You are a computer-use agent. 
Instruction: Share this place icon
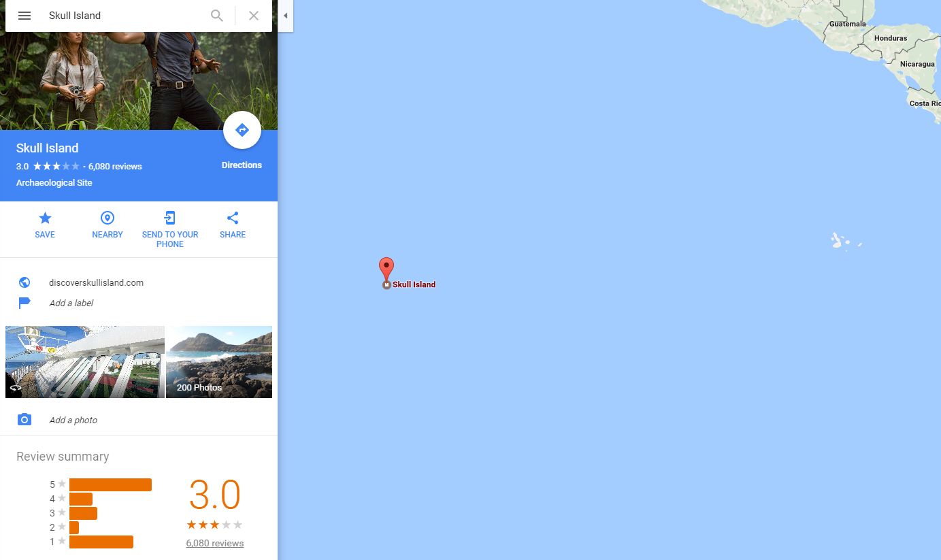tap(233, 218)
